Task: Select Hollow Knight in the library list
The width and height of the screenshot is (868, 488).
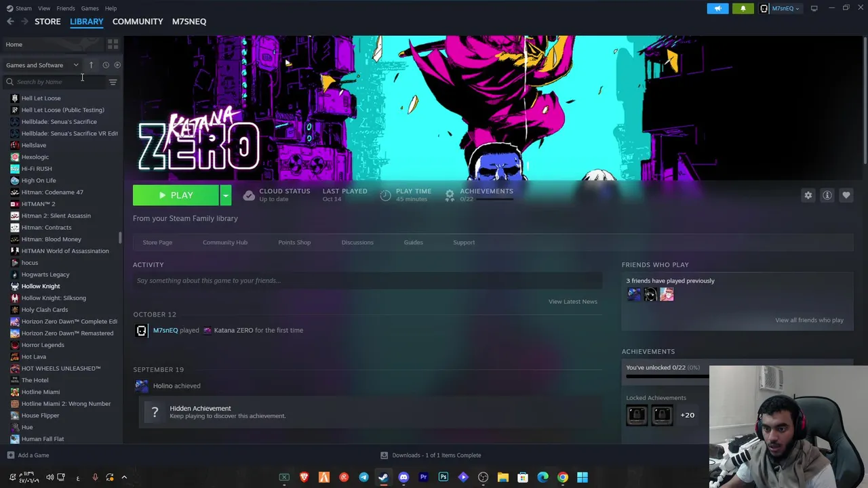Action: (41, 286)
